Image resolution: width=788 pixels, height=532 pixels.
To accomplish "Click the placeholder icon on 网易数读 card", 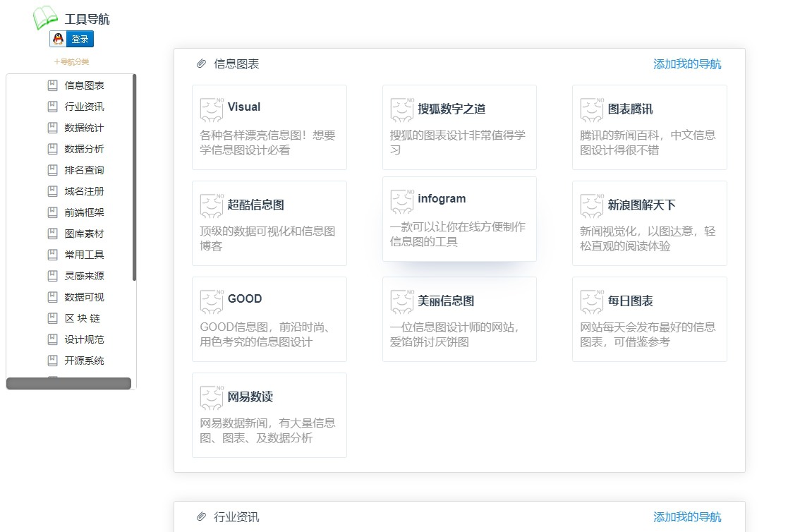I will [x=212, y=398].
